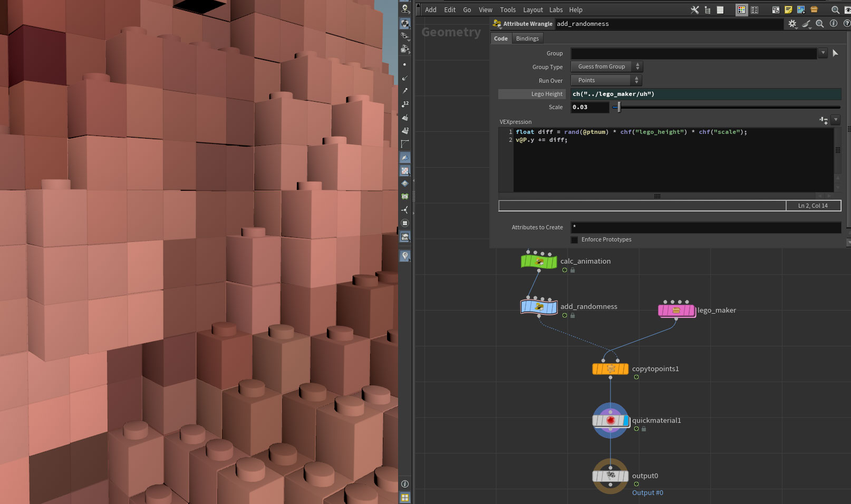Click the viewport info icon at bottom
The height and width of the screenshot is (504, 851).
[405, 484]
